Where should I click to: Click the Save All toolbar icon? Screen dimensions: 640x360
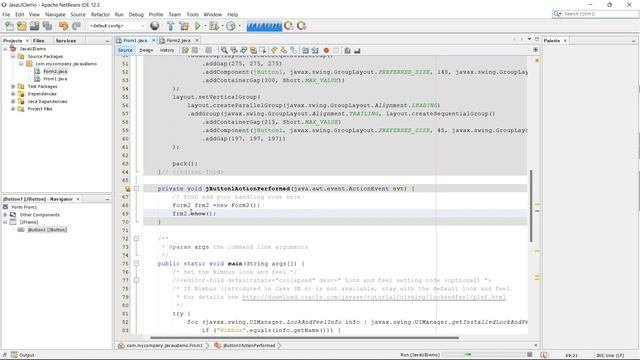(x=47, y=26)
